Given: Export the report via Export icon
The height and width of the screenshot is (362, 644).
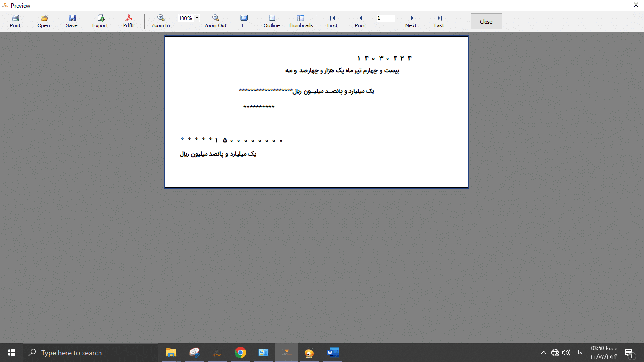Looking at the screenshot, I should click(100, 21).
